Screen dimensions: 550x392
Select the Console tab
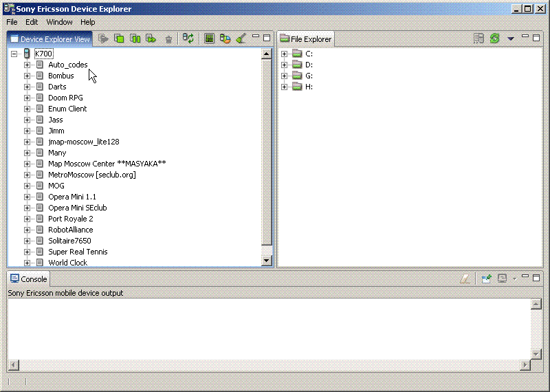tap(29, 279)
